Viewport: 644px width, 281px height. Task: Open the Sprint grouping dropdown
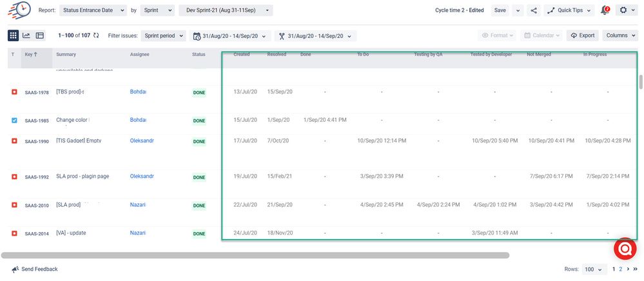pos(157,10)
